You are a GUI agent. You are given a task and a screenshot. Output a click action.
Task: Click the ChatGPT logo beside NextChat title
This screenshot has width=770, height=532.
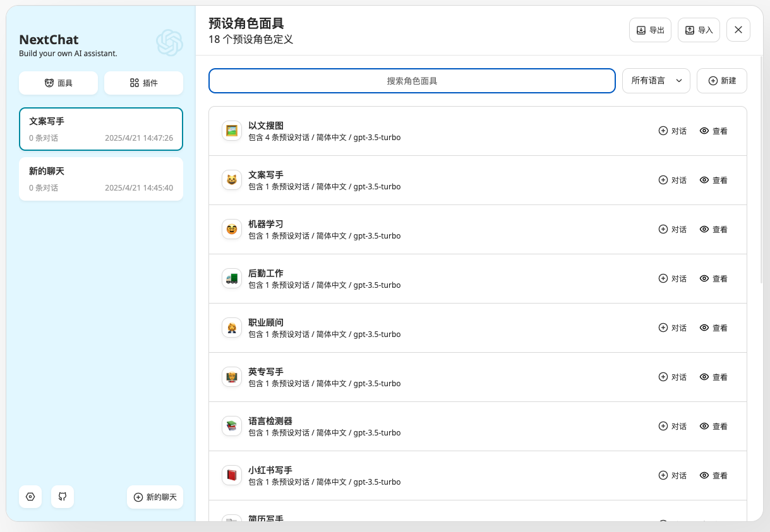169,43
